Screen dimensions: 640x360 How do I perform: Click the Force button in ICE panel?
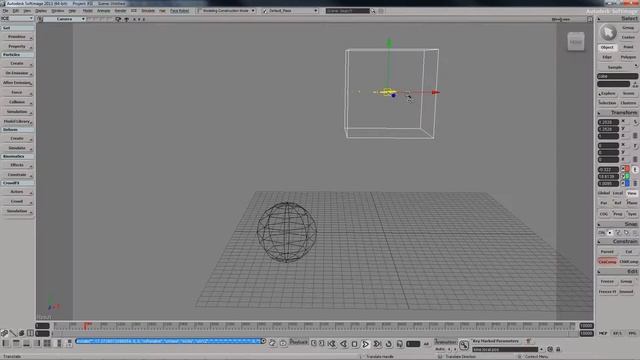click(17, 93)
